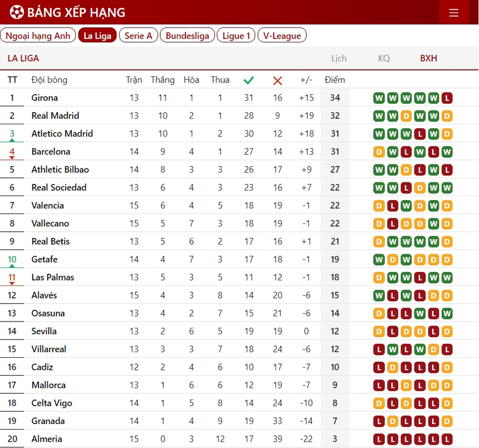
Task: Click the green checkmark goals-for column icon
Action: pyautogui.click(x=248, y=80)
